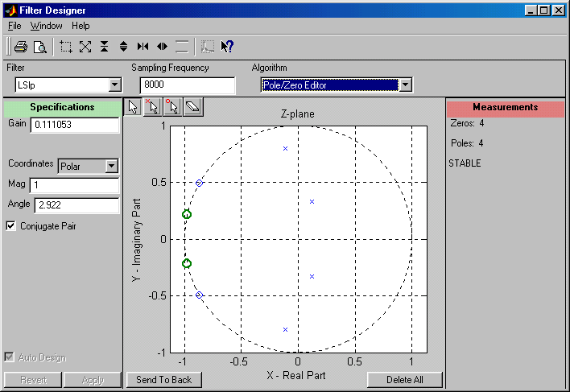Select the eraser delete tool

point(191,107)
